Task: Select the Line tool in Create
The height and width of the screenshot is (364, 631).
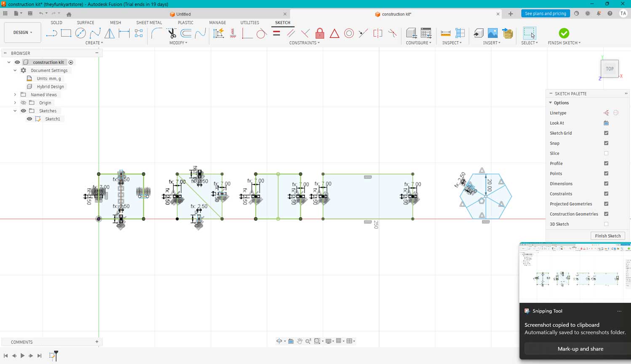Action: tap(51, 33)
